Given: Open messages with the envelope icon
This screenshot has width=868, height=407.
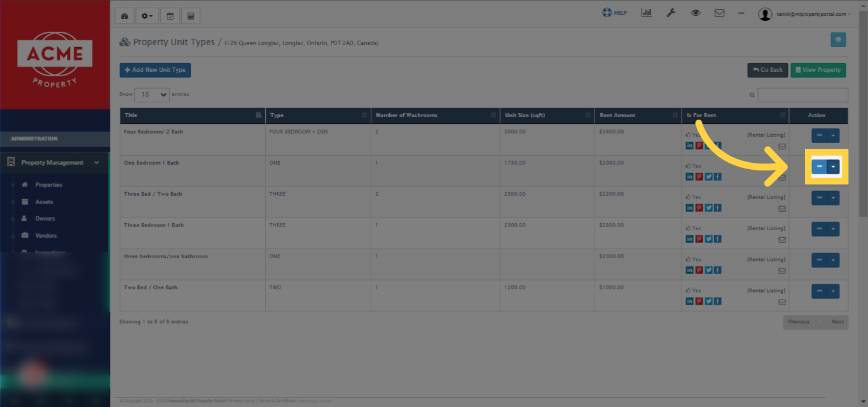Looking at the screenshot, I should [x=719, y=12].
